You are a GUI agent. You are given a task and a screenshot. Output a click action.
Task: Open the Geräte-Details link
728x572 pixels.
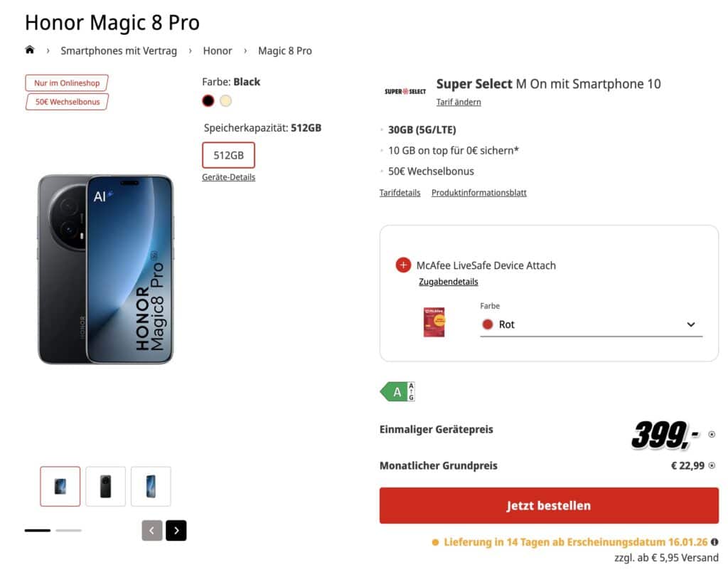(x=228, y=177)
